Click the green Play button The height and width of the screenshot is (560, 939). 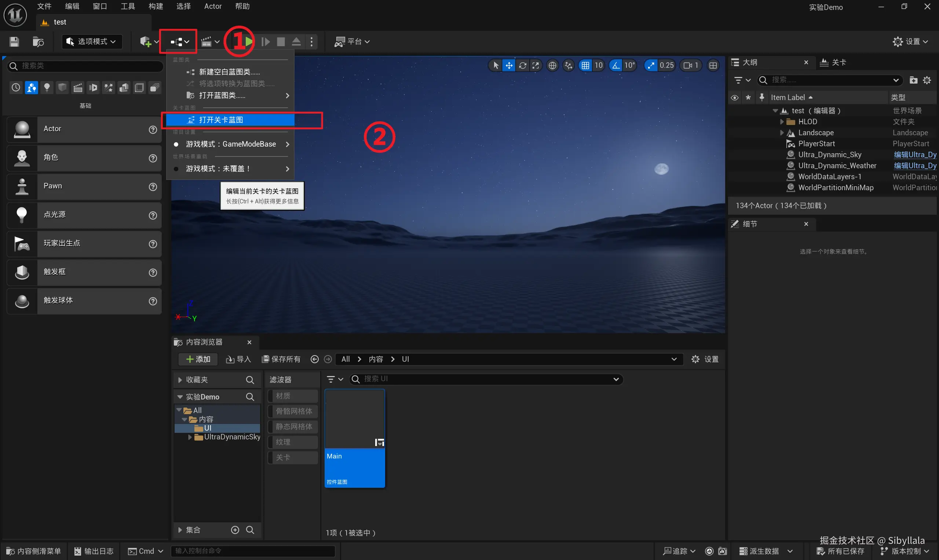coord(249,41)
